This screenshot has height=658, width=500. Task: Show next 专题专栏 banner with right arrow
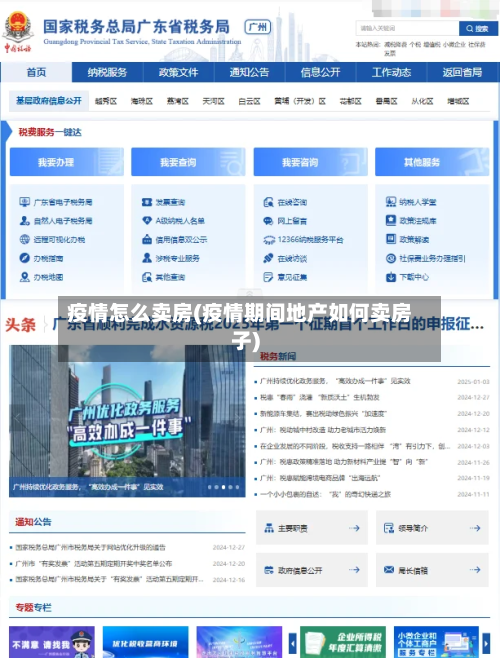[x=486, y=642]
